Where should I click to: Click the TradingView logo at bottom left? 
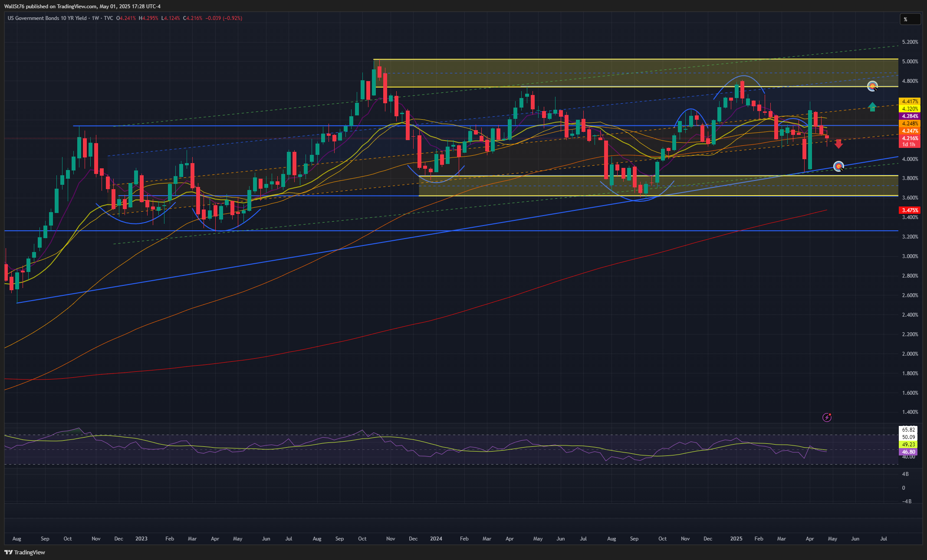[x=25, y=552]
